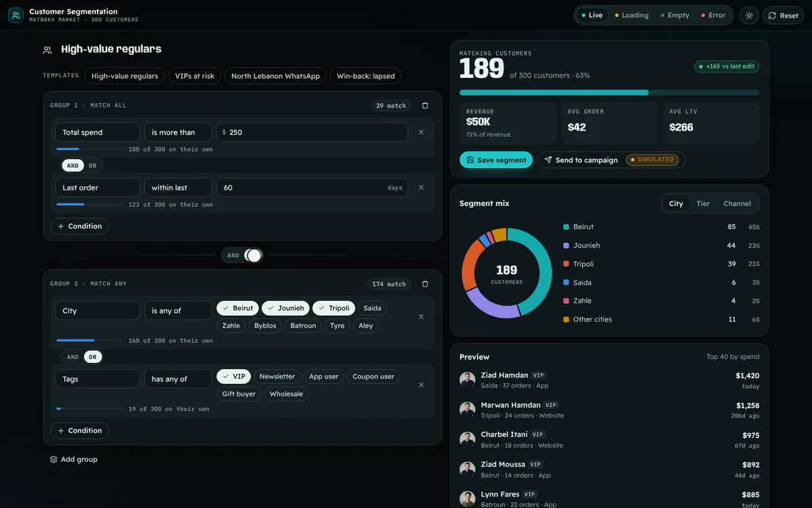Remove the City condition
The width and height of the screenshot is (812, 508).
click(x=421, y=316)
